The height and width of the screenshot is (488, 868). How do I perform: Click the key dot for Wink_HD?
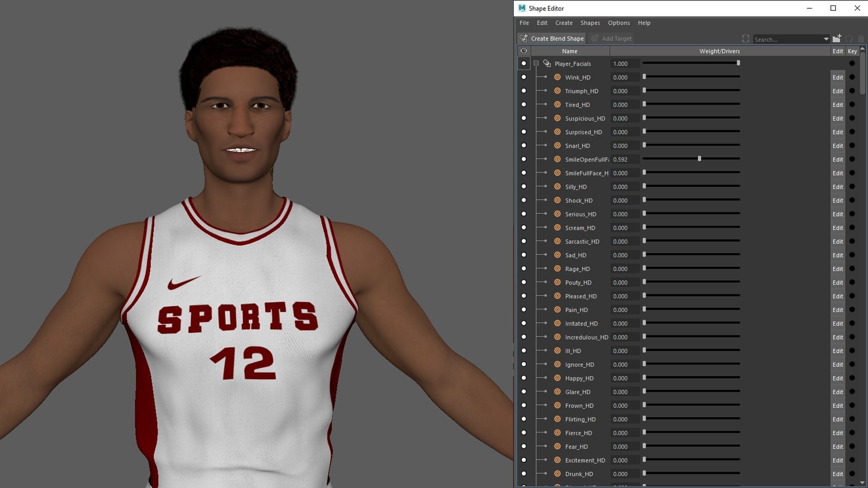(x=852, y=77)
